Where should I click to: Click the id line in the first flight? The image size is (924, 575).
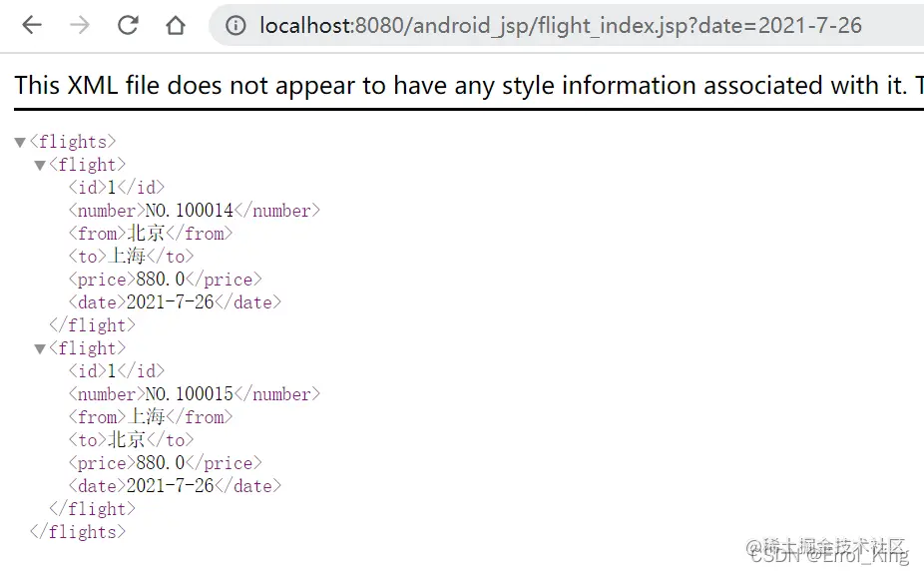click(117, 188)
